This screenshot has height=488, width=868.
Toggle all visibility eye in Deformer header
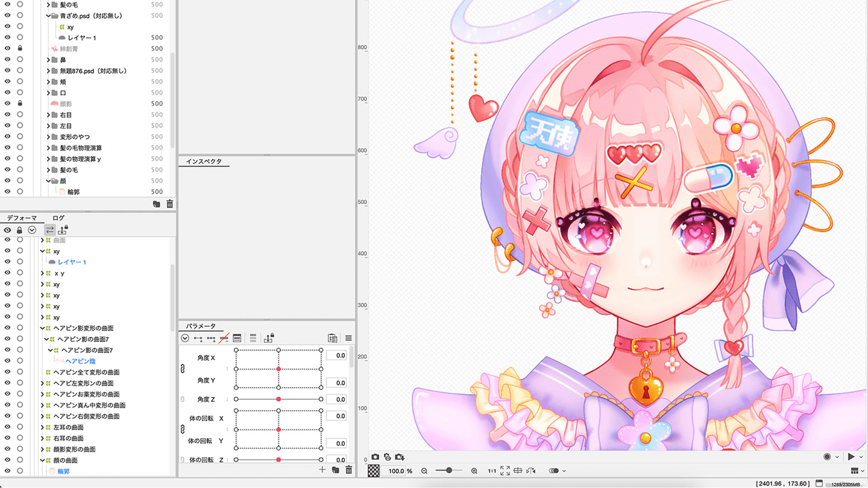point(7,230)
